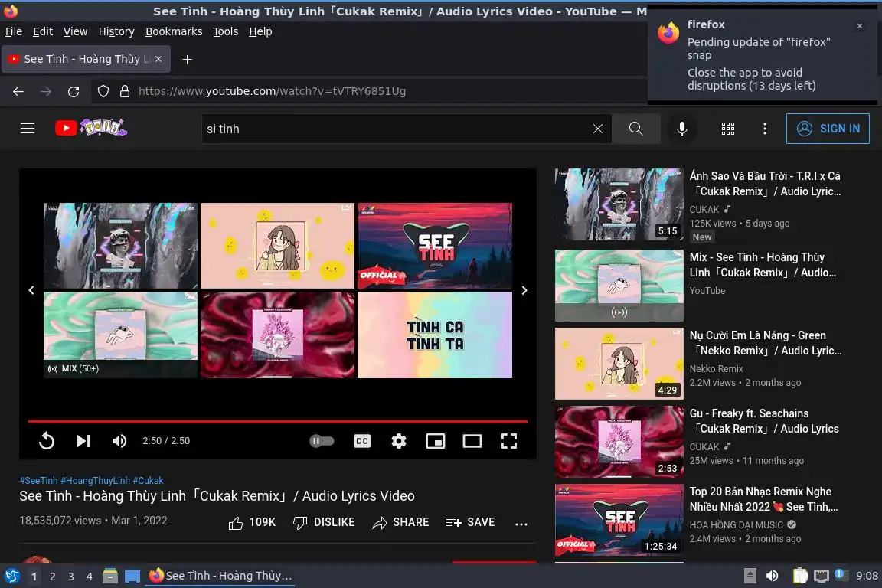Viewport: 882px width, 588px height.
Task: Click the Firefox taskbar window button
Action: (220, 576)
